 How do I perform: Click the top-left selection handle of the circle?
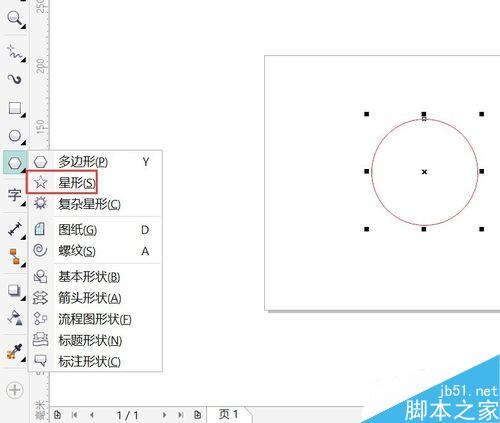pyautogui.click(x=367, y=114)
